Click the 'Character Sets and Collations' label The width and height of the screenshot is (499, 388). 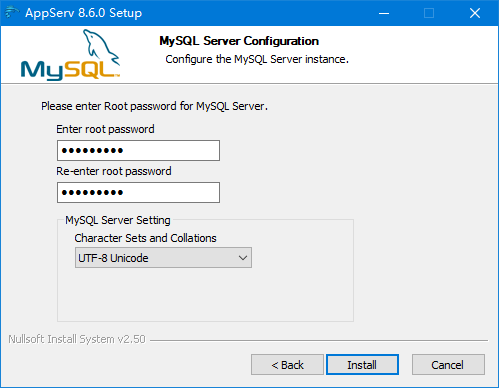point(145,238)
